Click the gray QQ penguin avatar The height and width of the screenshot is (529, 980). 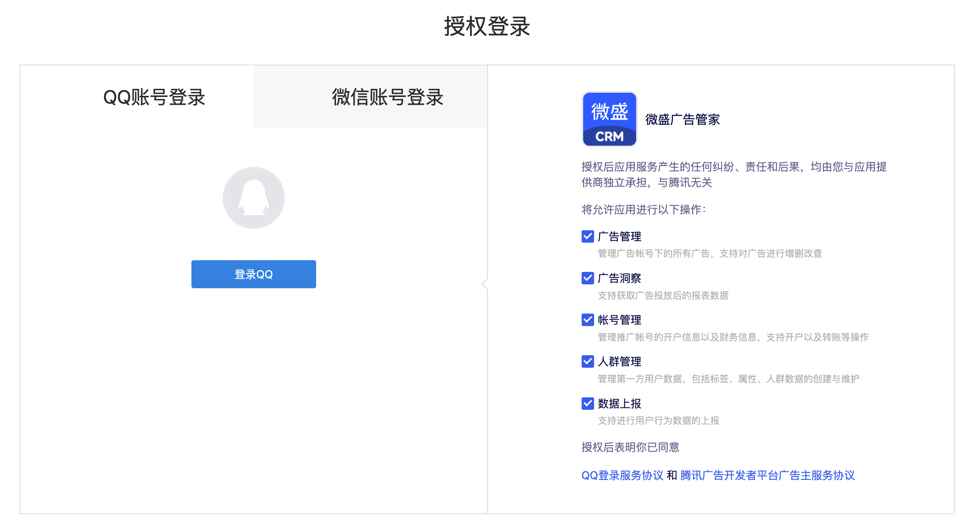(x=253, y=198)
